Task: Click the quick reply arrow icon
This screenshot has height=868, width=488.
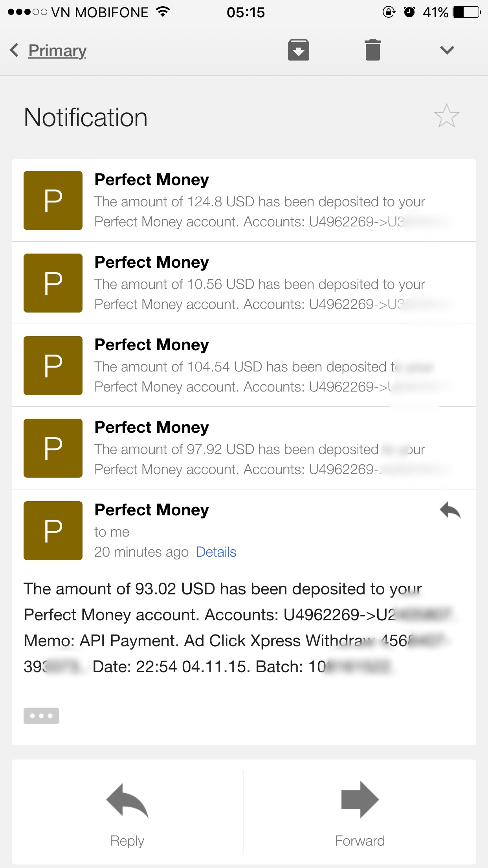Action: click(x=450, y=511)
